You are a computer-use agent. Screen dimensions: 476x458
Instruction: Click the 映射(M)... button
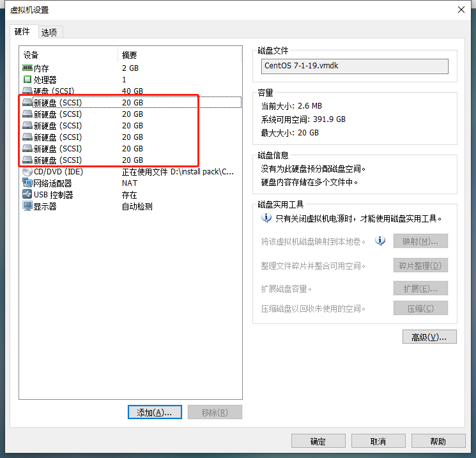click(420, 241)
